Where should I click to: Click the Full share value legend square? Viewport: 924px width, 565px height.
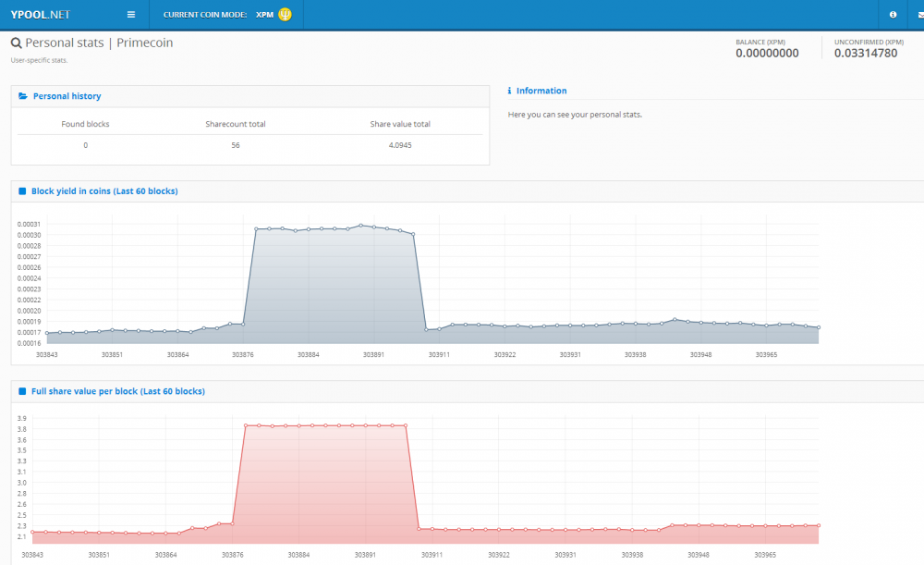[x=22, y=391]
